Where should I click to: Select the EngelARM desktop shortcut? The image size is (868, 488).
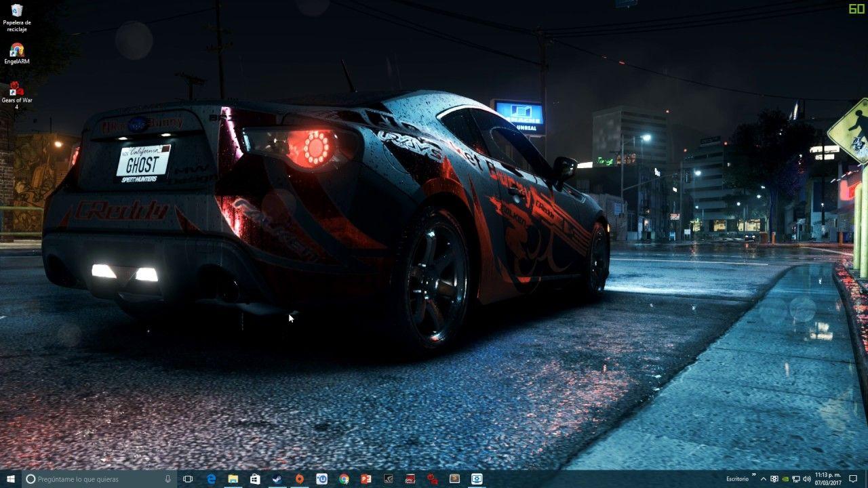(17, 54)
